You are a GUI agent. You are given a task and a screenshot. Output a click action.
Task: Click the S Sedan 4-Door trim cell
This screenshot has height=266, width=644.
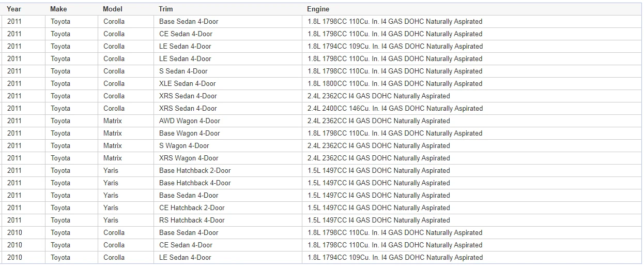click(183, 71)
